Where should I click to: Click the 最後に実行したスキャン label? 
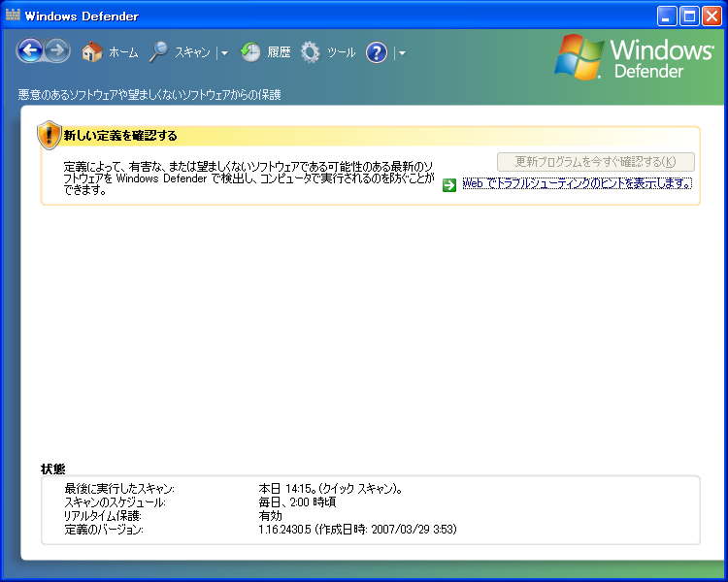pyautogui.click(x=119, y=489)
